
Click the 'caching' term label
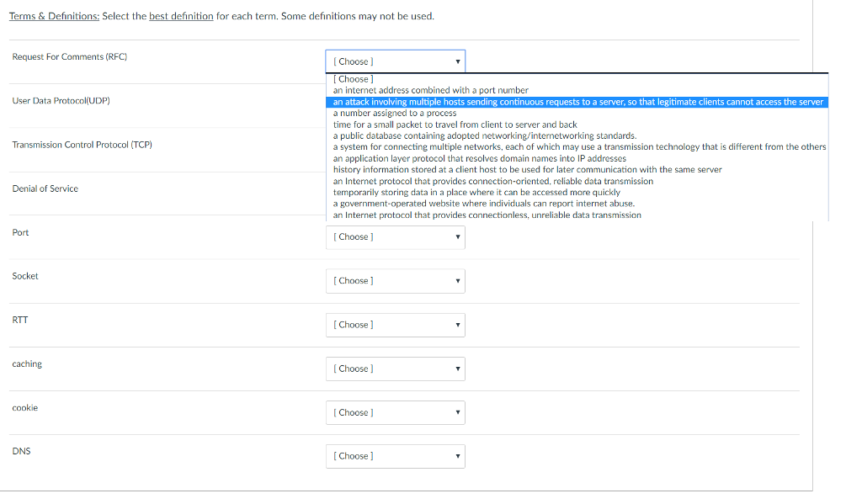[x=27, y=363]
